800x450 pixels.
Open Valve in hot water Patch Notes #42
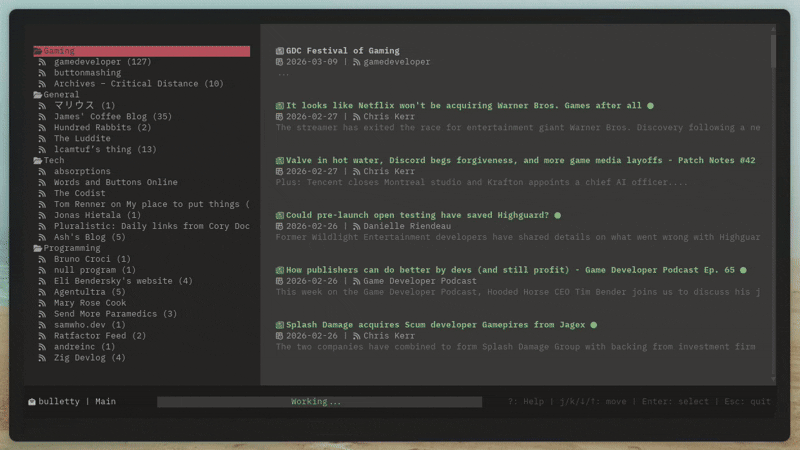pyautogui.click(x=520, y=161)
